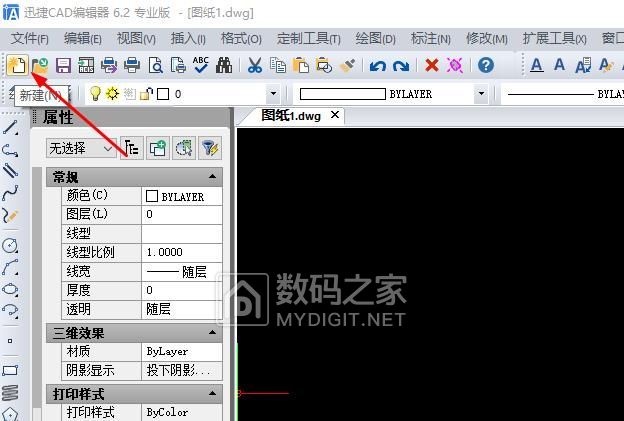The width and height of the screenshot is (624, 421).
Task: Click the filter funnel icon in 属性 panel
Action: (210, 148)
